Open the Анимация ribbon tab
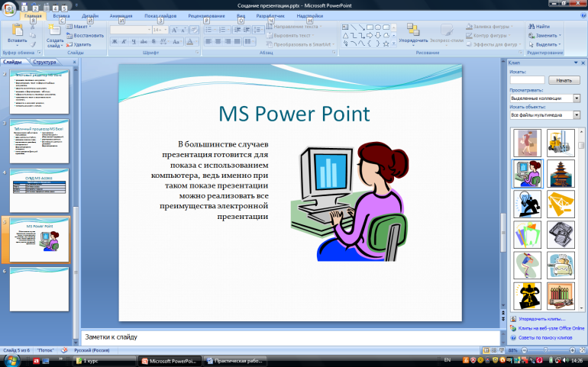 (x=121, y=16)
